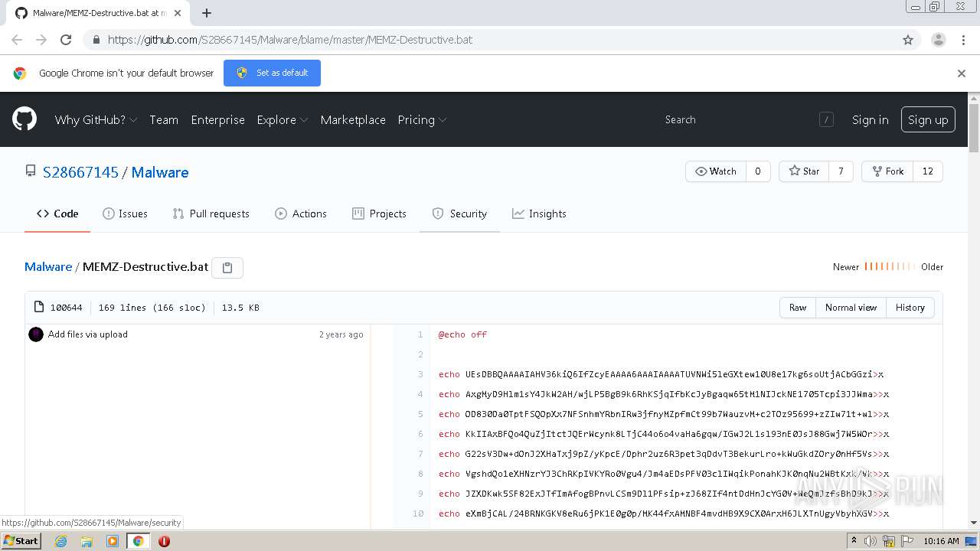Click Chrome icon in taskbar
The width and height of the screenshot is (980, 551).
point(138,541)
